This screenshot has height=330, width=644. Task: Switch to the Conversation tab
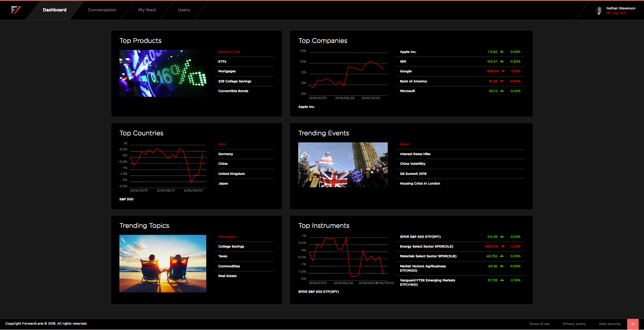102,10
